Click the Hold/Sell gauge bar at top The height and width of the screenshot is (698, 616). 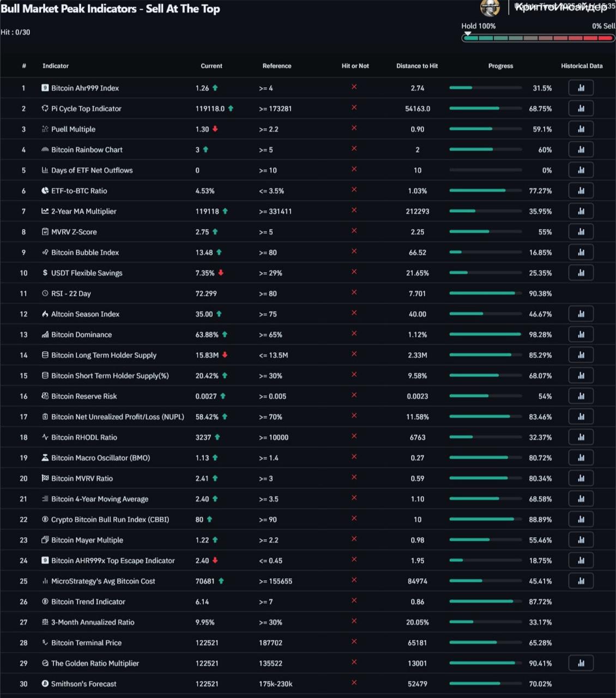pos(538,38)
